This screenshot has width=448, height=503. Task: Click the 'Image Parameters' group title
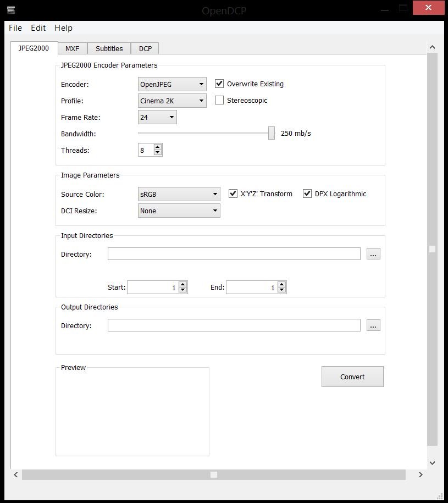click(90, 175)
